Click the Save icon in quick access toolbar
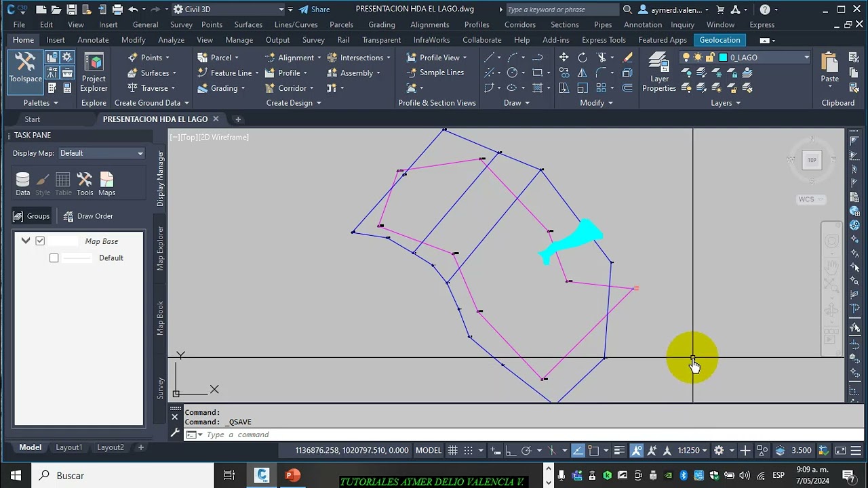Image resolution: width=868 pixels, height=488 pixels. coord(72,9)
